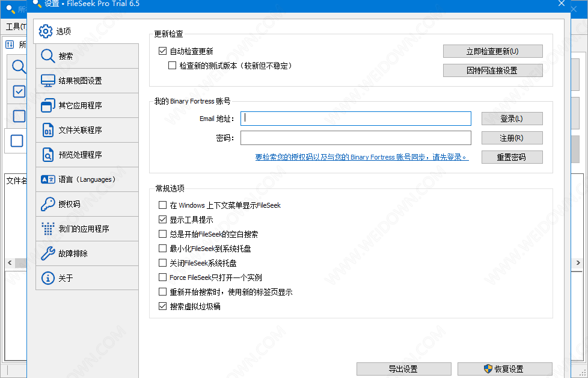This screenshot has width=588, height=378.
Task: Open the 其它应用程序 tab
Action: (x=87, y=105)
